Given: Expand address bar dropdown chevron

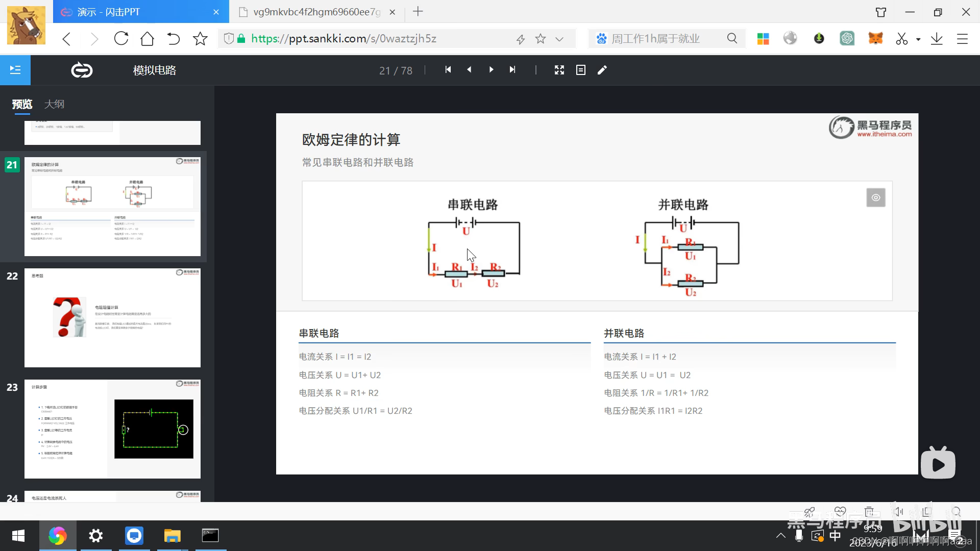Looking at the screenshot, I should click(559, 39).
